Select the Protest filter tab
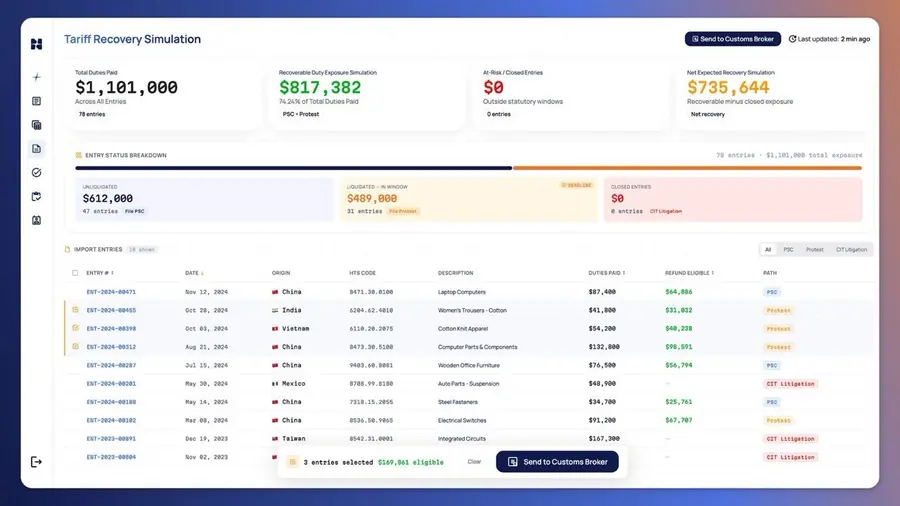The height and width of the screenshot is (506, 900). 814,250
